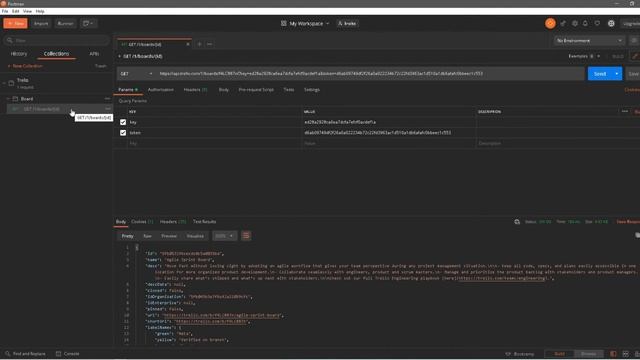640x360 pixels.
Task: Collapse the Trello collection
Action: pyautogui.click(x=4, y=83)
